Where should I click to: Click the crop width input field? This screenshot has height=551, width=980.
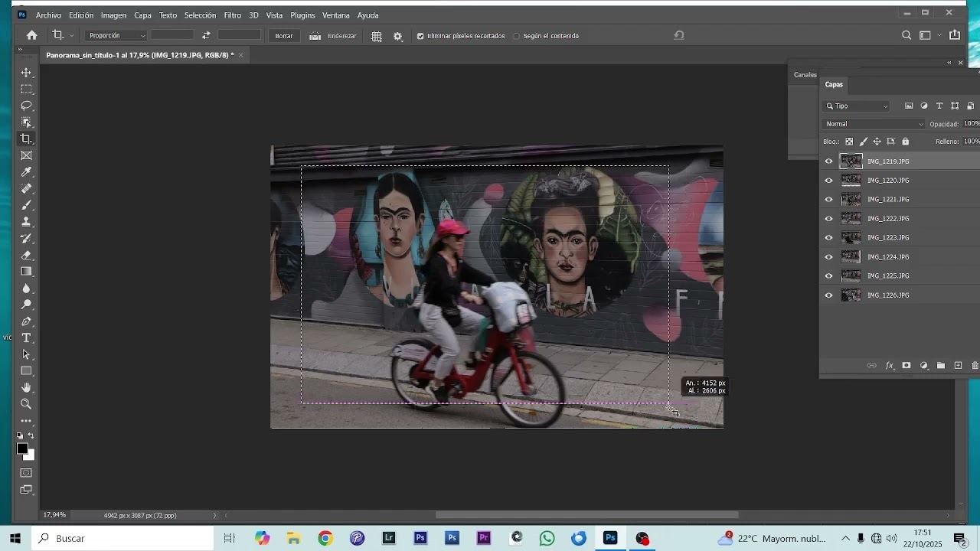172,35
